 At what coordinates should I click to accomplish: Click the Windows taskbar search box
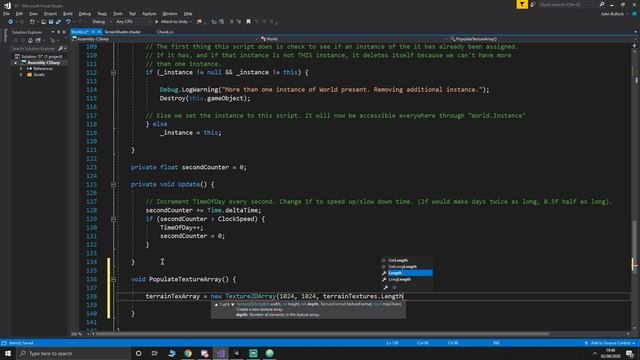click(x=73, y=353)
